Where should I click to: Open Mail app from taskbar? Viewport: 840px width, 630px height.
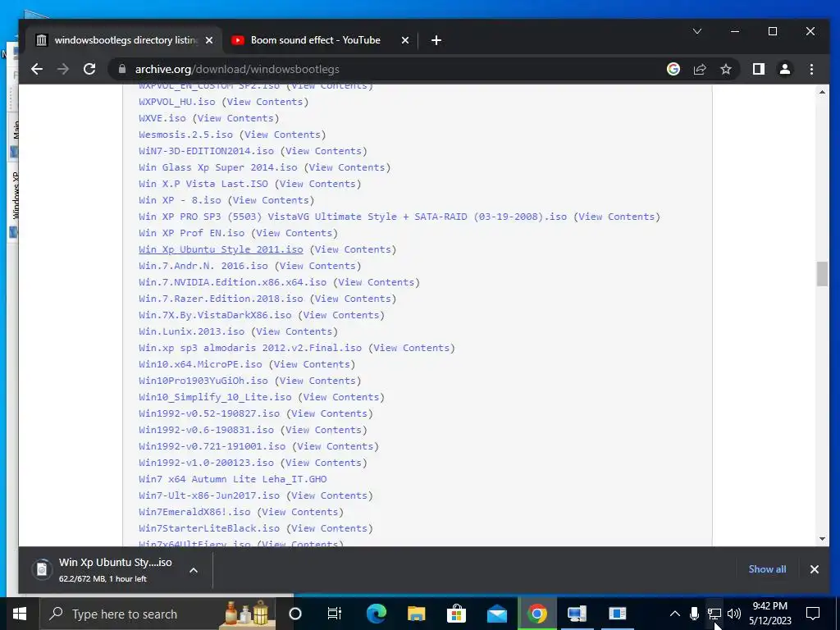(x=496, y=614)
